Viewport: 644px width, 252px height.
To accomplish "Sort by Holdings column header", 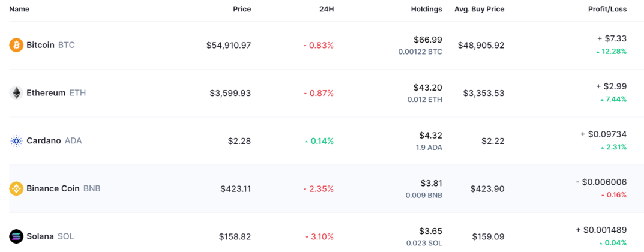I will click(426, 9).
